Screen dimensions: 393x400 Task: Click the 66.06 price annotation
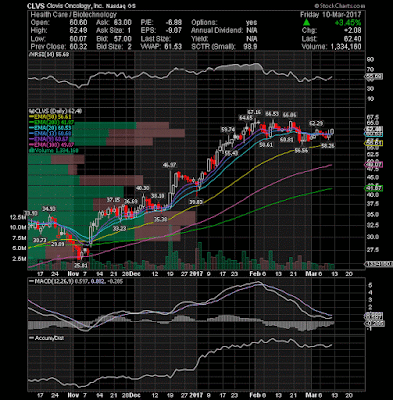(289, 115)
